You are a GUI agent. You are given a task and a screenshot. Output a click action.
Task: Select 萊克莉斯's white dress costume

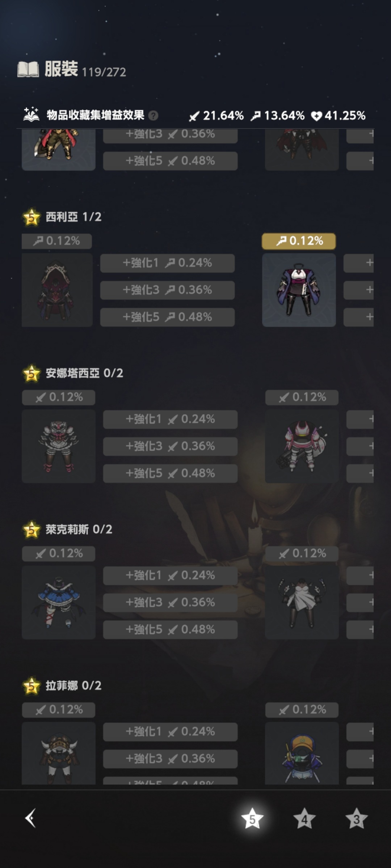(302, 603)
